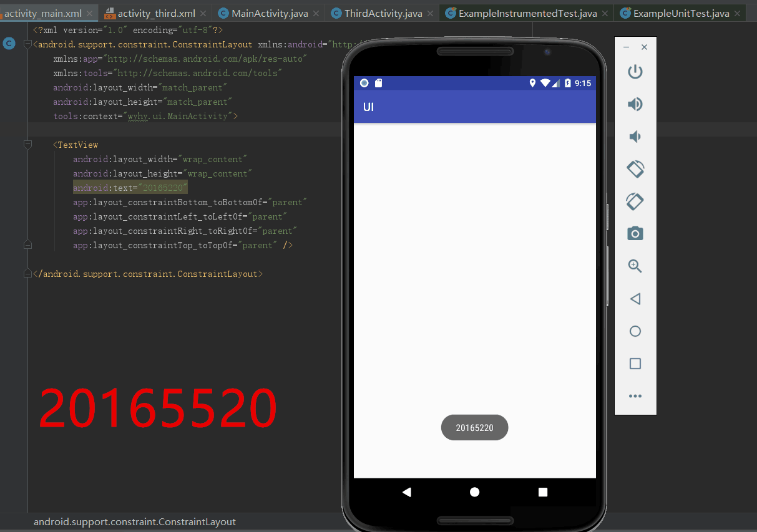Click emulator toolbar Overview square icon
Image resolution: width=757 pixels, height=532 pixels.
(635, 364)
